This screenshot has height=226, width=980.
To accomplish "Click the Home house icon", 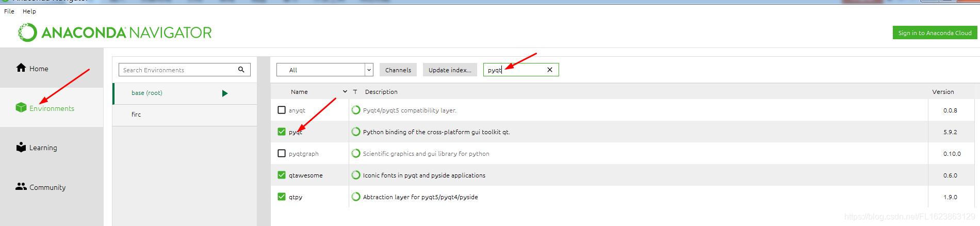I will [x=21, y=68].
